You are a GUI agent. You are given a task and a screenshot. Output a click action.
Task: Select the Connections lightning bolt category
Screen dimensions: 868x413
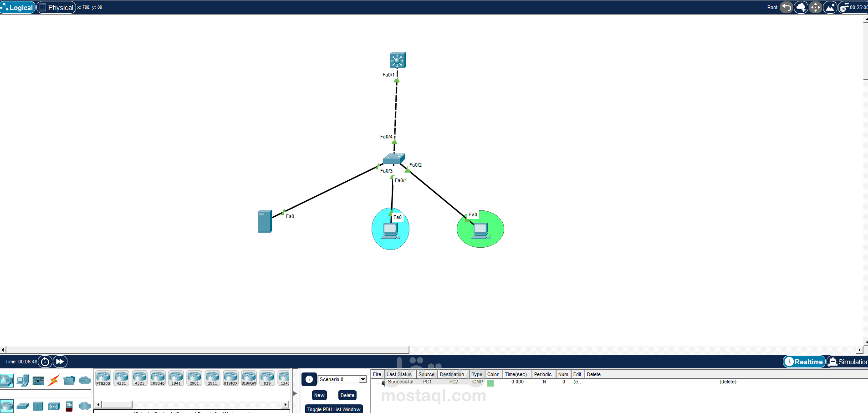54,380
